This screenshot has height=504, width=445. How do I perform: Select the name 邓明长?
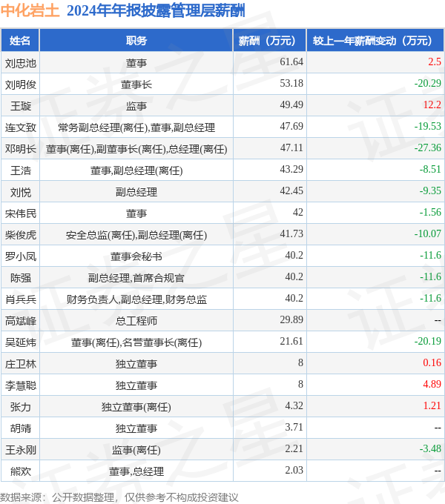(x=21, y=149)
